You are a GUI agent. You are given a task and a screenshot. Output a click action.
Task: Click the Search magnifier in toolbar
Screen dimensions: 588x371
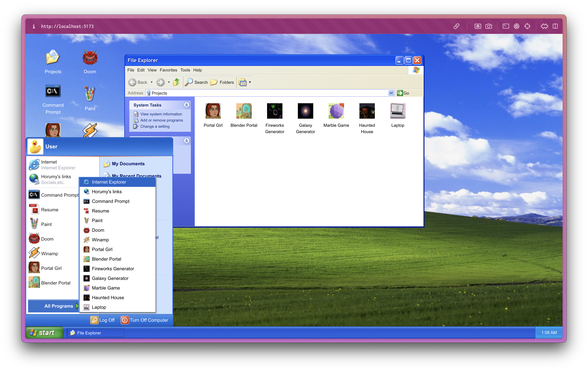click(189, 82)
